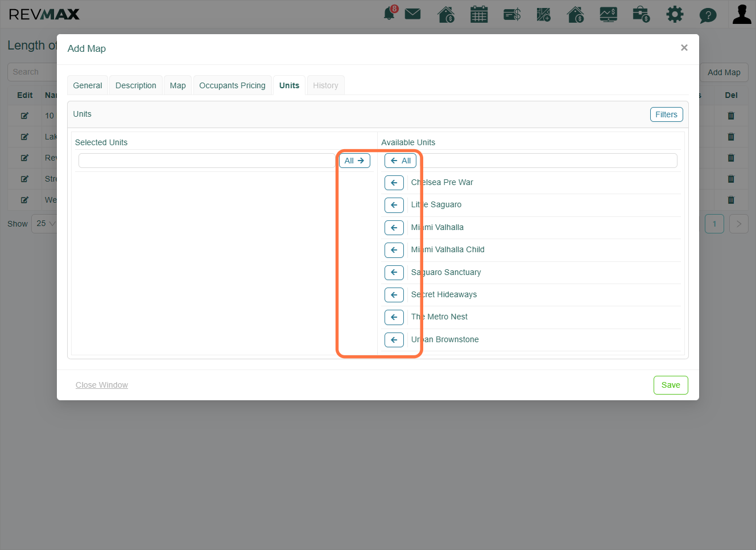Viewport: 756px width, 550px height.
Task: Add Miami Valhalla using its arrow button
Action: click(x=394, y=228)
